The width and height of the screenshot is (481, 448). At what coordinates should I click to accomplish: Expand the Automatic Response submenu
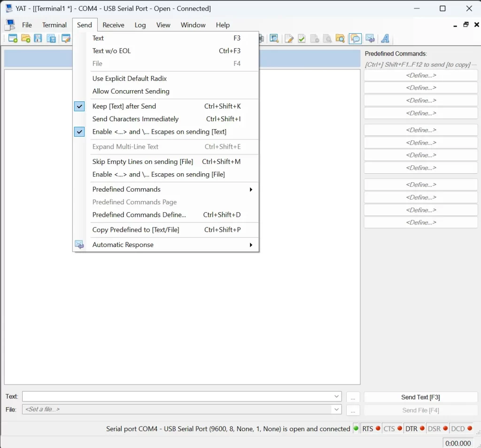pyautogui.click(x=166, y=245)
